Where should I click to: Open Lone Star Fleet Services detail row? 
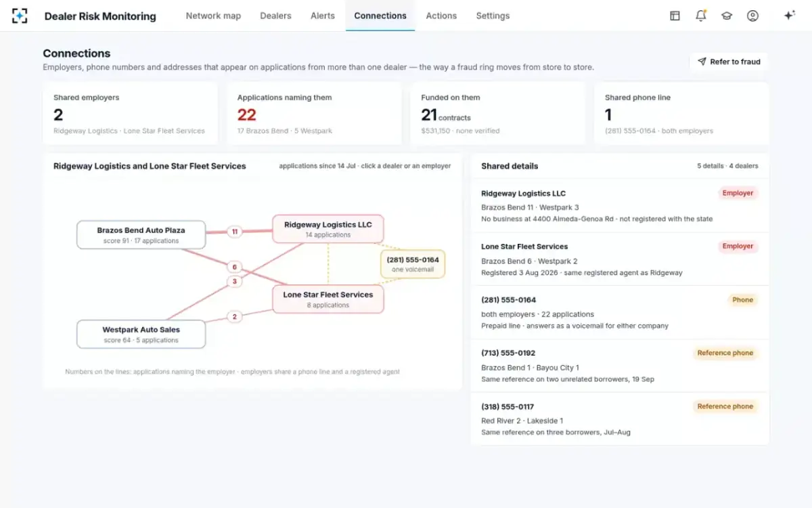point(620,259)
